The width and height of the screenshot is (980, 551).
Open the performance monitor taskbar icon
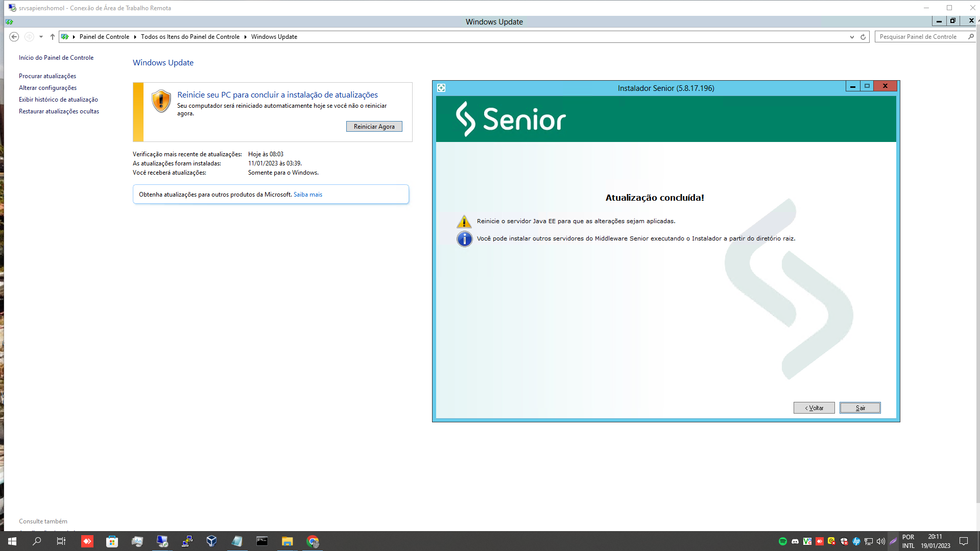pyautogui.click(x=137, y=541)
